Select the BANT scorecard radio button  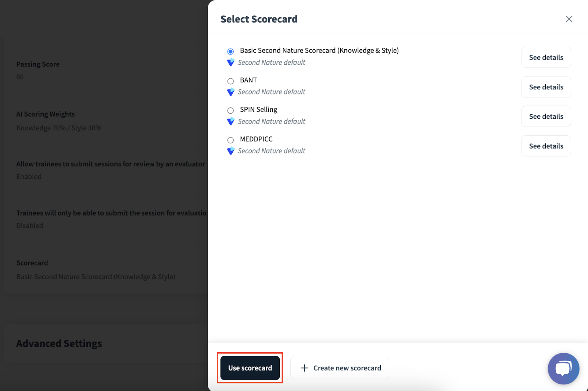coord(230,81)
